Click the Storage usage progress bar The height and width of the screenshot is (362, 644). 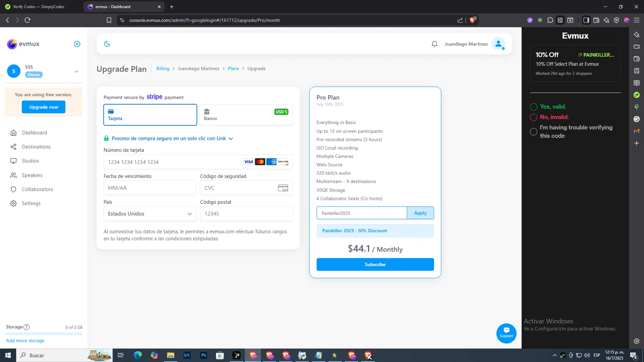coord(44,334)
